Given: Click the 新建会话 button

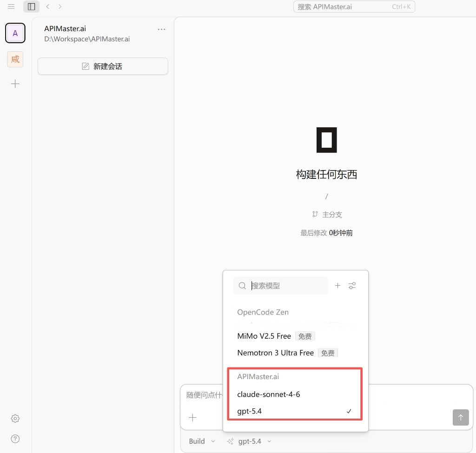Looking at the screenshot, I should pyautogui.click(x=103, y=66).
